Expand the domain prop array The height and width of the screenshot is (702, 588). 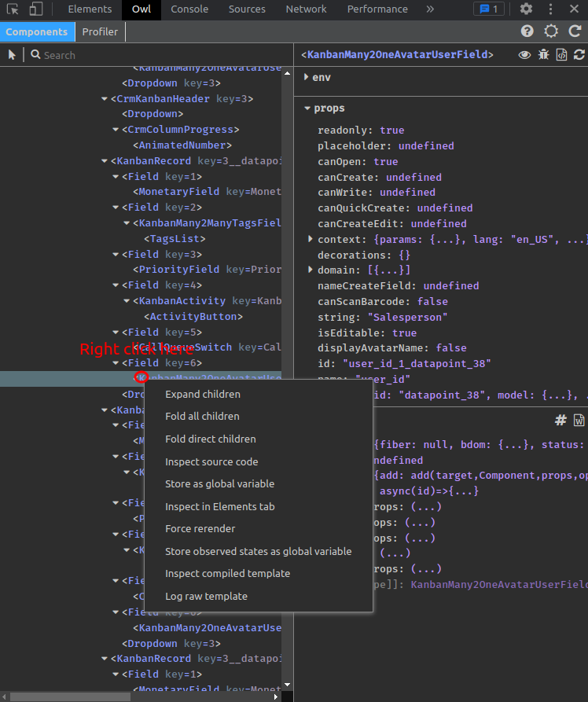311,270
